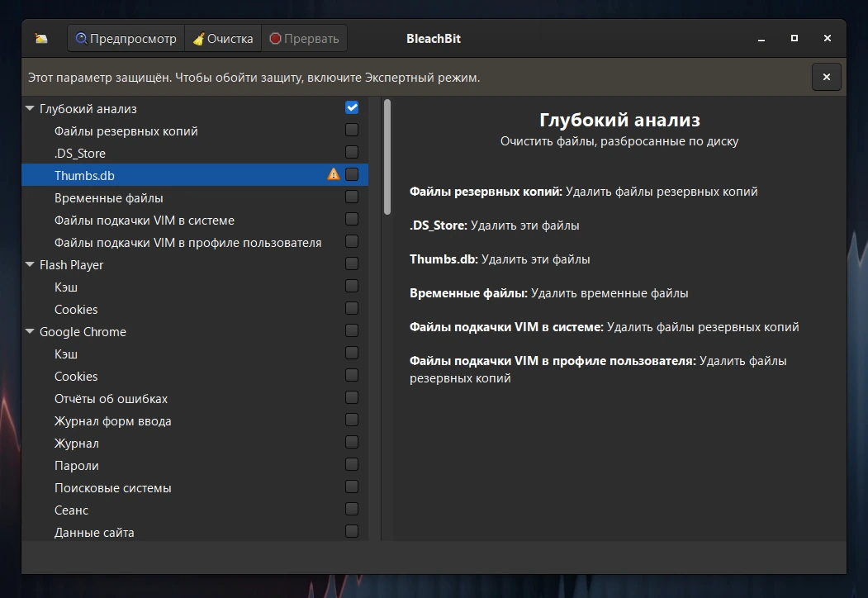This screenshot has width=868, height=598.
Task: Select the Данные сайта row
Action: click(x=195, y=532)
